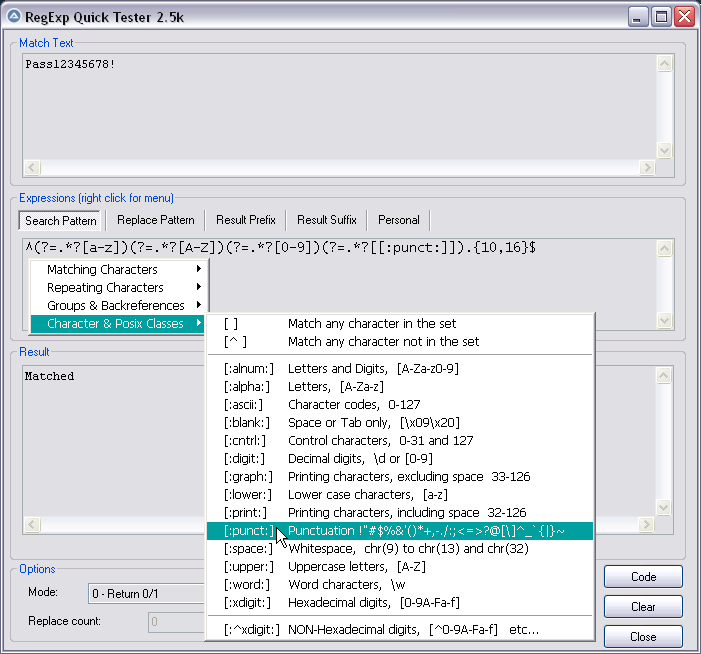Click Match Text scroll down arrow

pyautogui.click(x=664, y=151)
